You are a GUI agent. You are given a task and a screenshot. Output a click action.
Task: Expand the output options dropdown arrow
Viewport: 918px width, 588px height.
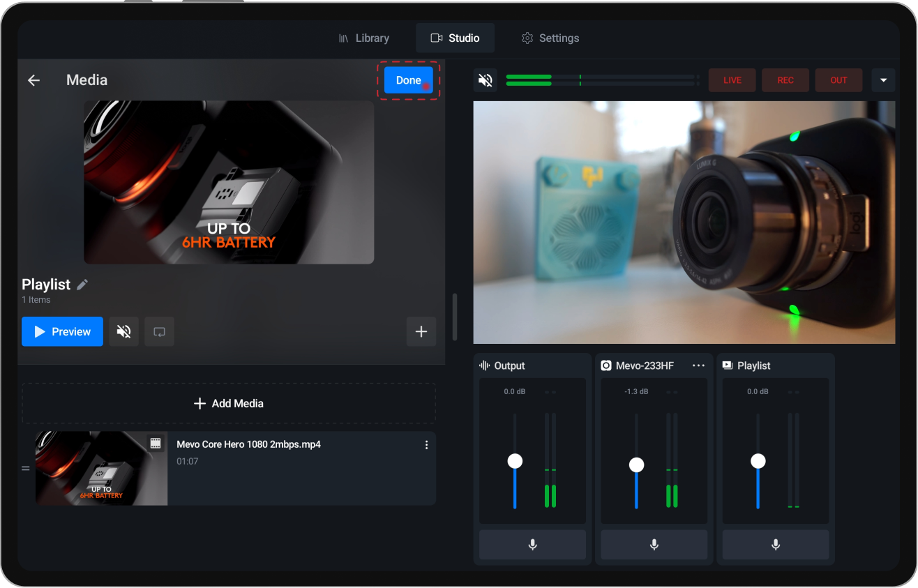click(883, 80)
